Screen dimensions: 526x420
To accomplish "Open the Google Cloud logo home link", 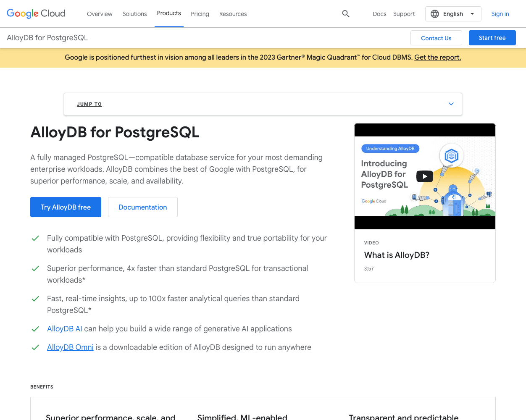I will [36, 13].
